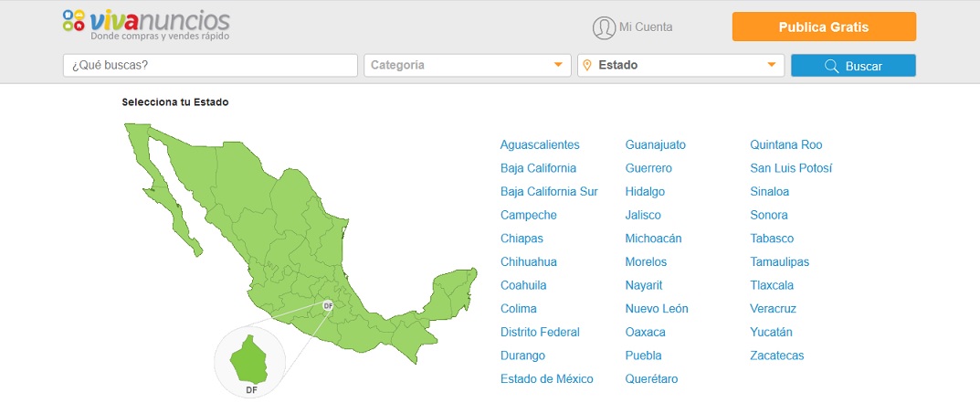
Task: Select Jalisco from the list
Action: tap(642, 215)
